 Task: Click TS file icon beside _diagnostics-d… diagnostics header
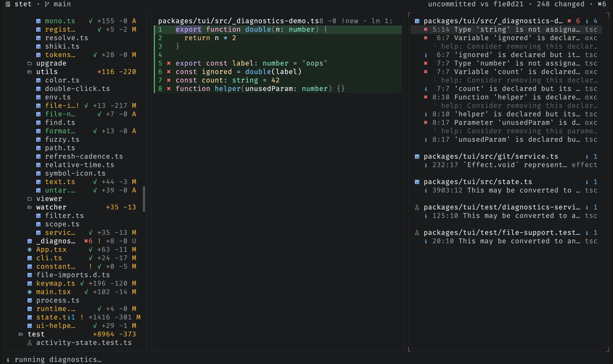pyautogui.click(x=417, y=21)
